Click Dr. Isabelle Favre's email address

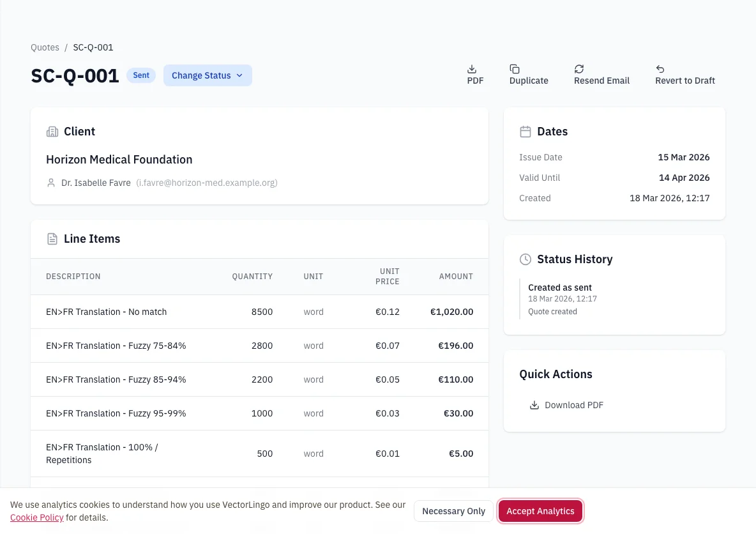(x=207, y=183)
